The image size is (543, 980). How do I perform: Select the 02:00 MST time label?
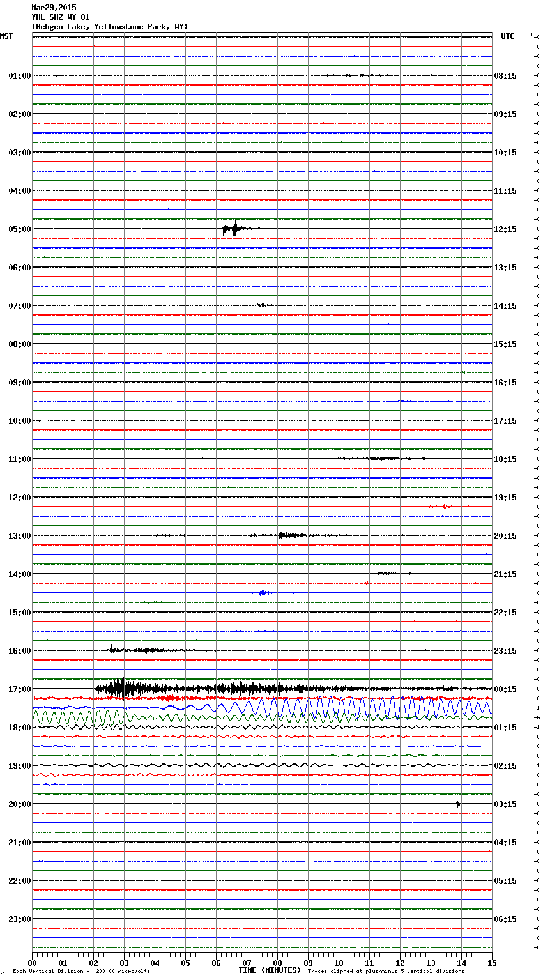point(19,114)
